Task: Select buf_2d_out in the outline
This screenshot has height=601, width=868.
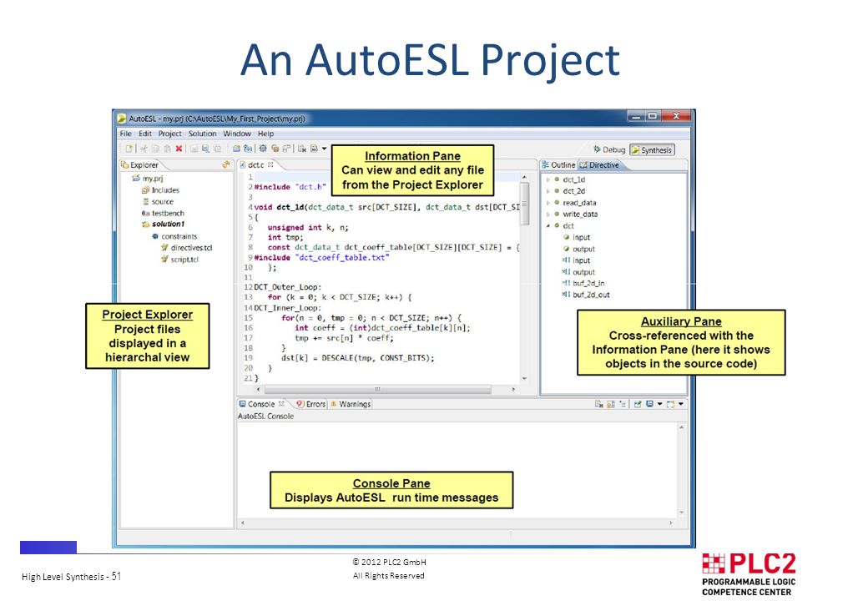Action: tap(586, 295)
